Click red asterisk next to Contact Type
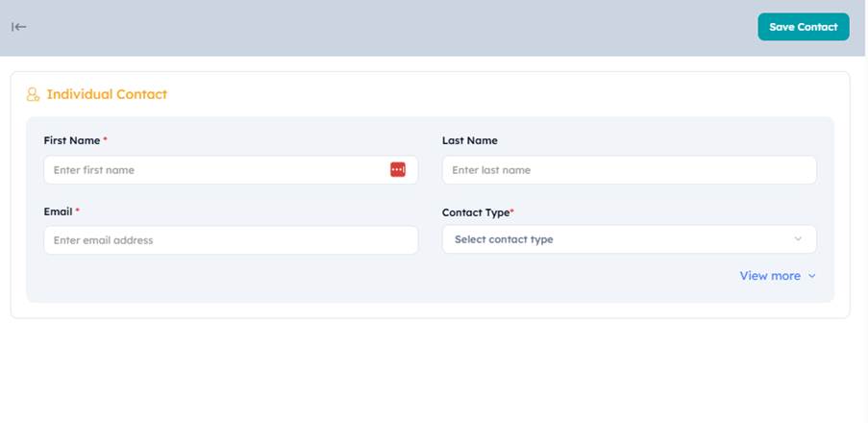The image size is (868, 423). tap(512, 211)
